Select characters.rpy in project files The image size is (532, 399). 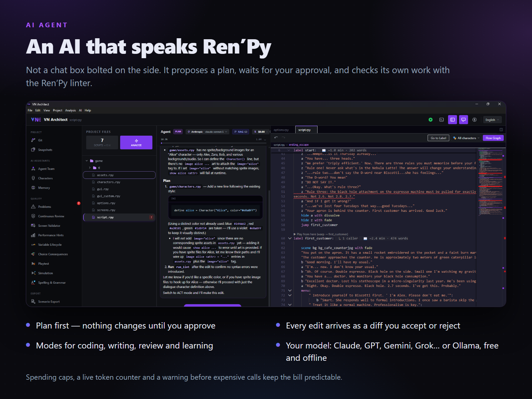click(x=119, y=182)
